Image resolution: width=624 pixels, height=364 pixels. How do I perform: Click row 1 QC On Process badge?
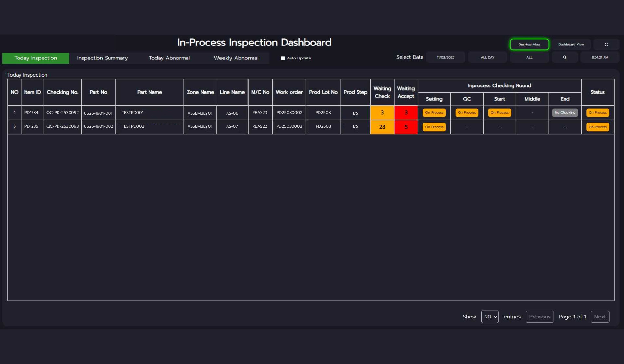coord(467,113)
